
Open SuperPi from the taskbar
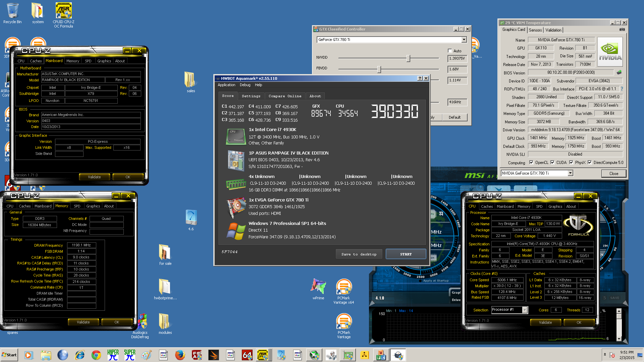pyautogui.click(x=130, y=355)
